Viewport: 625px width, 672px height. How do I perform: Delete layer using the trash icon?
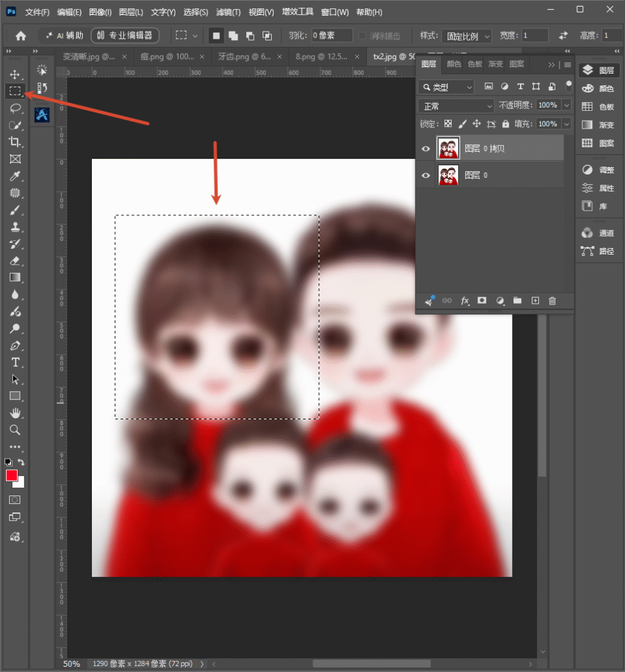coord(552,301)
